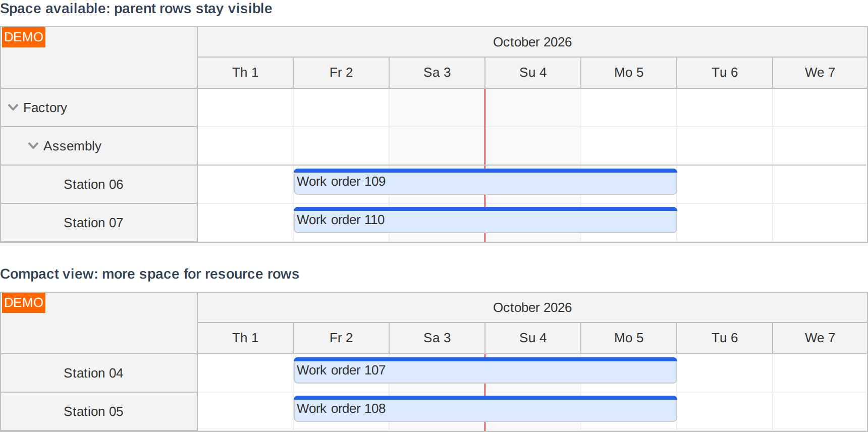
Task: Click the 'Compact view: more space for resource rows' heading
Action: [x=150, y=274]
